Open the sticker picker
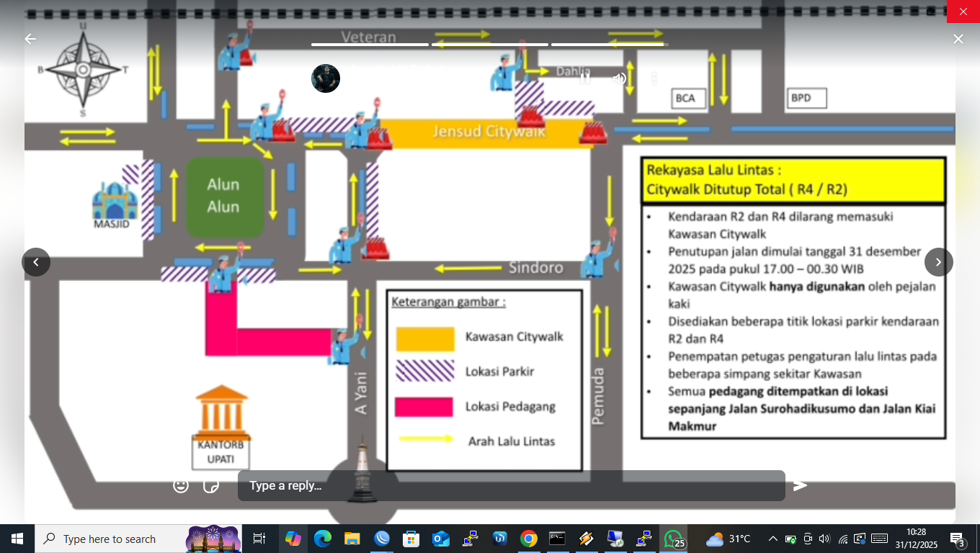 click(211, 485)
